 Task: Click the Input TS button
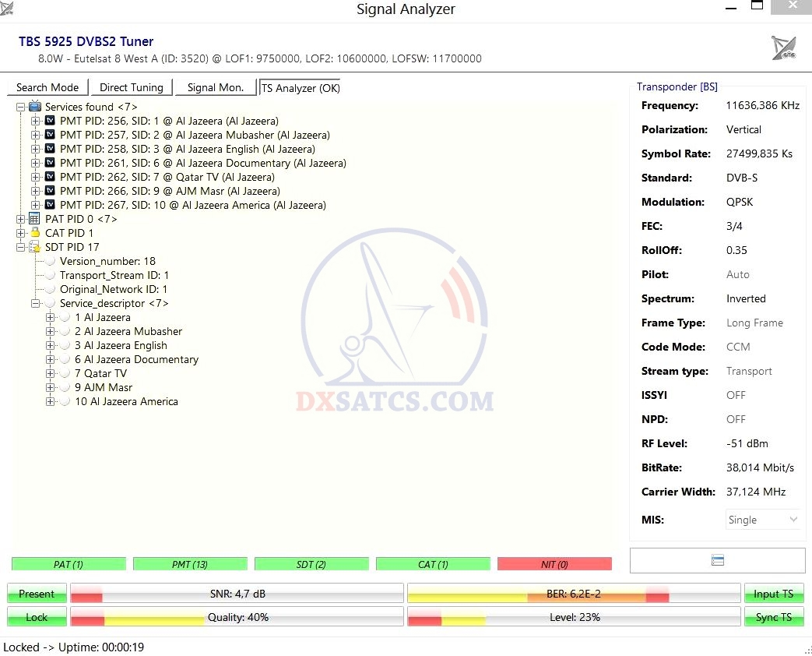774,594
